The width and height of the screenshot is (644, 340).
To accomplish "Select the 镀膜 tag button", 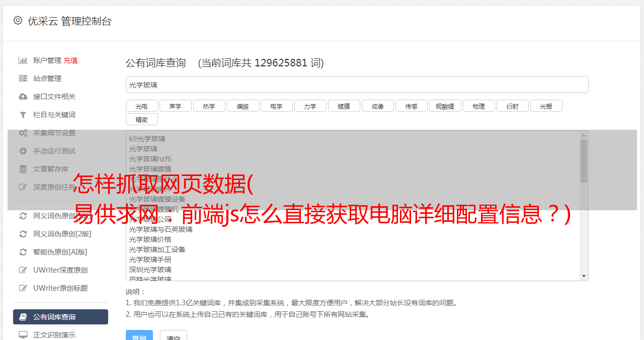I will pyautogui.click(x=344, y=106).
